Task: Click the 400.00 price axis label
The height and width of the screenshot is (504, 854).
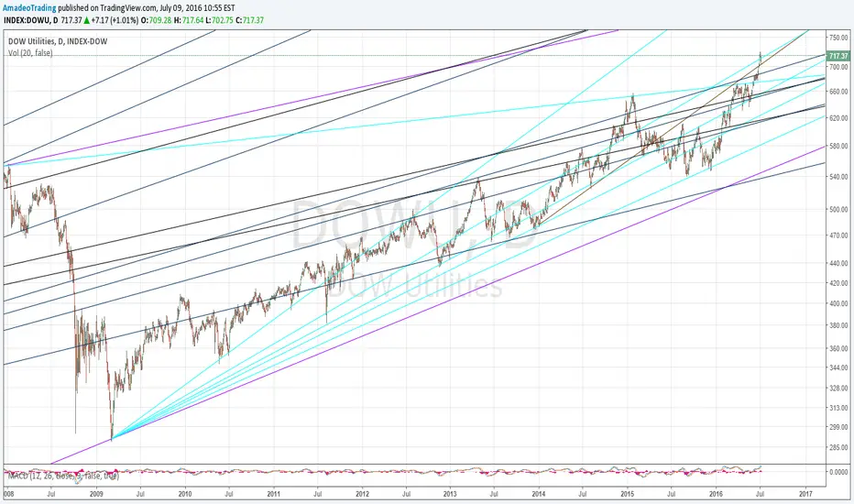Action: [x=838, y=304]
